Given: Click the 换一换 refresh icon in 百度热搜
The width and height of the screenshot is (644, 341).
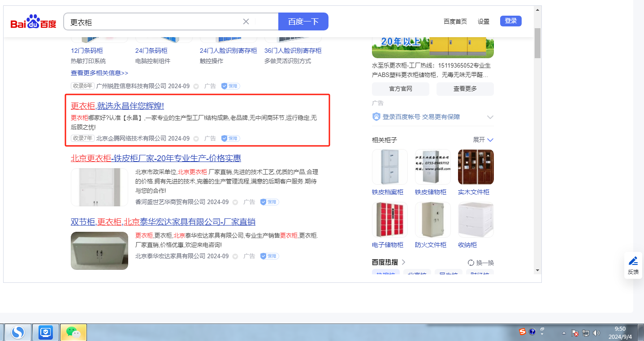Looking at the screenshot, I should tap(471, 263).
